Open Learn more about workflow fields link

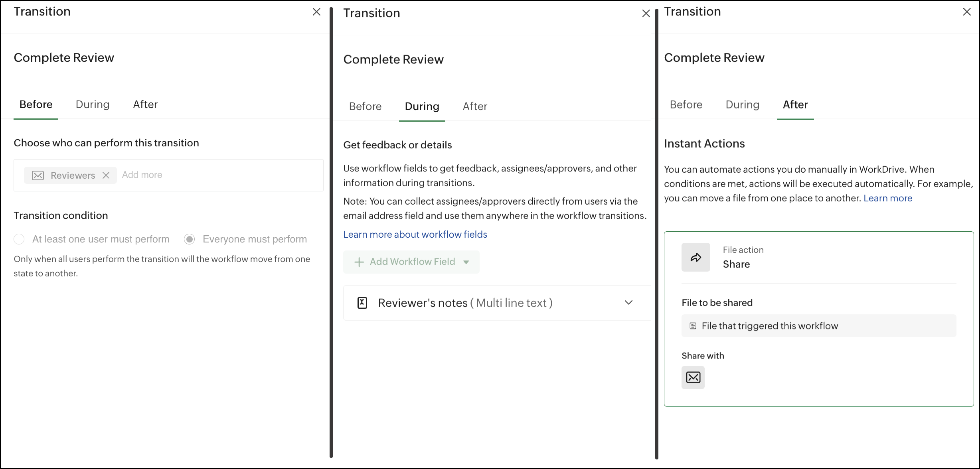[x=415, y=235]
